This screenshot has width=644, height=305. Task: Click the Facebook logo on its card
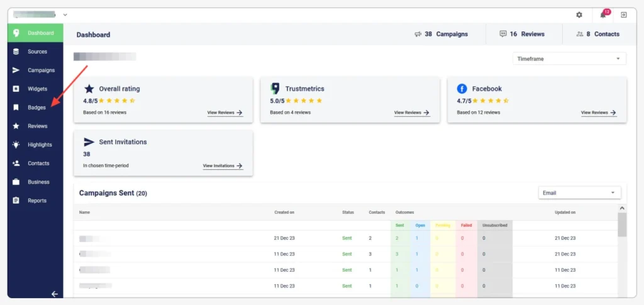tap(462, 89)
